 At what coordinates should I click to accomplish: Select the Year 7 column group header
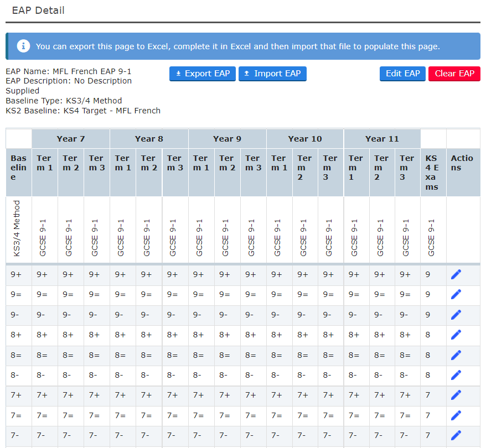[x=71, y=139]
